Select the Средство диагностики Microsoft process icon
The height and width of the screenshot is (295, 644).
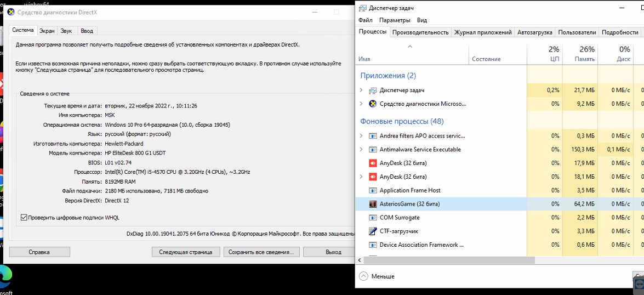(373, 104)
